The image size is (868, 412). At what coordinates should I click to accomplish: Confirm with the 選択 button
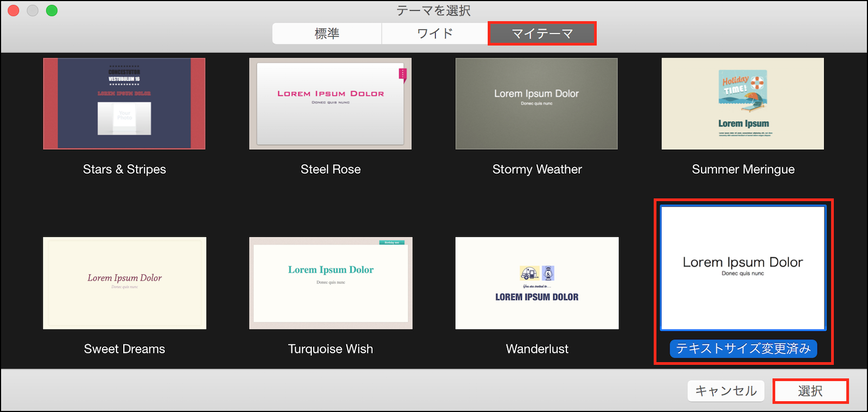click(x=810, y=391)
